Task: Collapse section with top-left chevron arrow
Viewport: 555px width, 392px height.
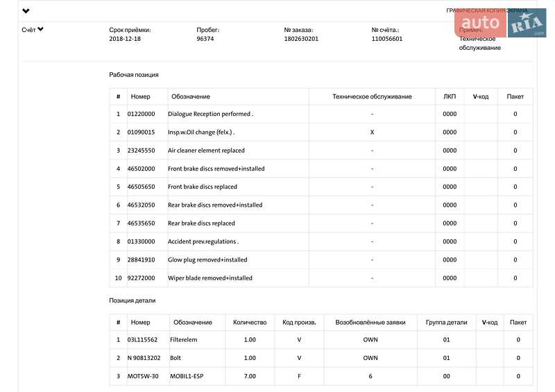Action: tap(26, 10)
